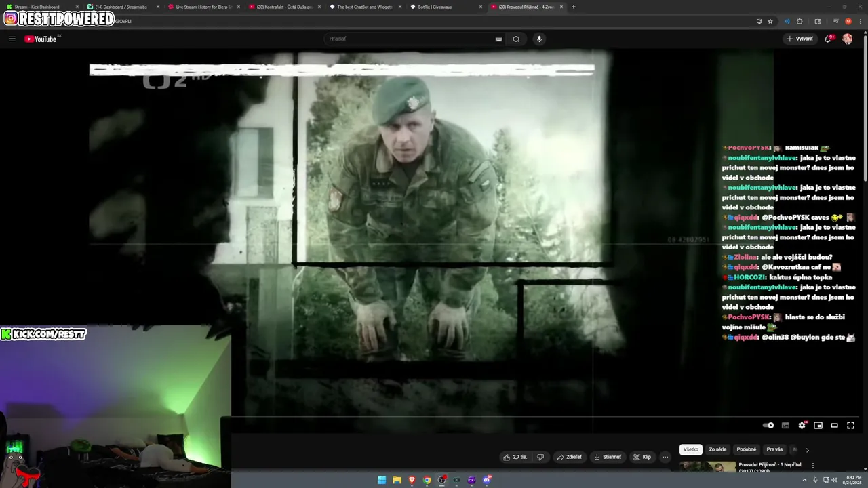
Task: Close the Botrix | Giveaways tab
Action: click(x=481, y=7)
